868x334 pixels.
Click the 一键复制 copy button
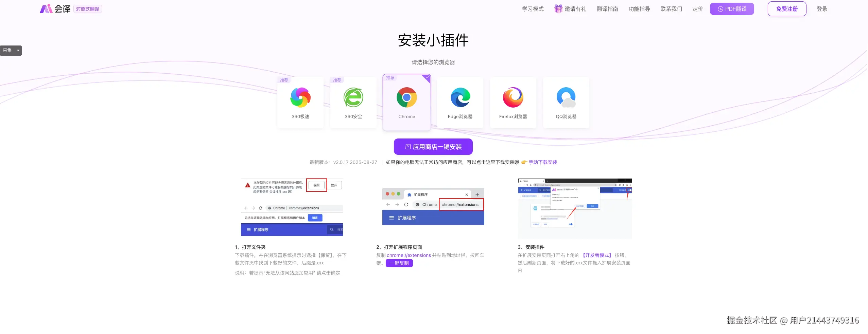point(399,263)
